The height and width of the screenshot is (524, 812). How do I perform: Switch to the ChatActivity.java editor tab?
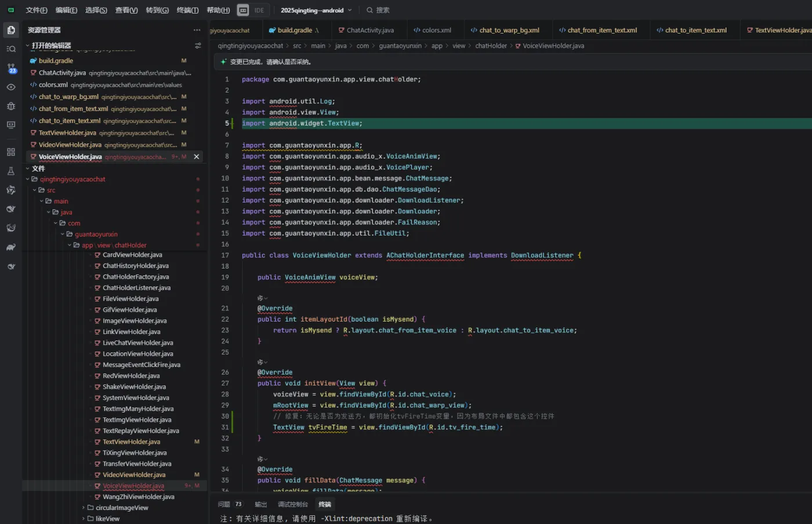point(369,30)
